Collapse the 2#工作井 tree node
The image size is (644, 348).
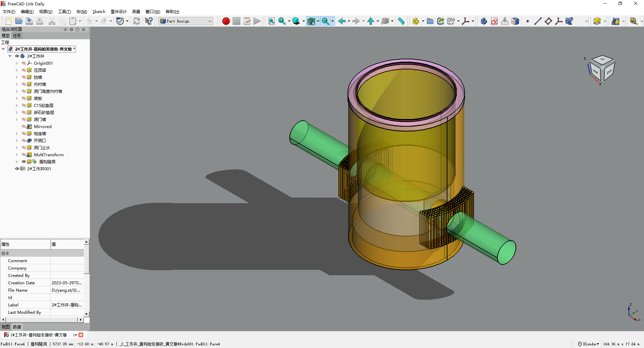tap(10, 56)
